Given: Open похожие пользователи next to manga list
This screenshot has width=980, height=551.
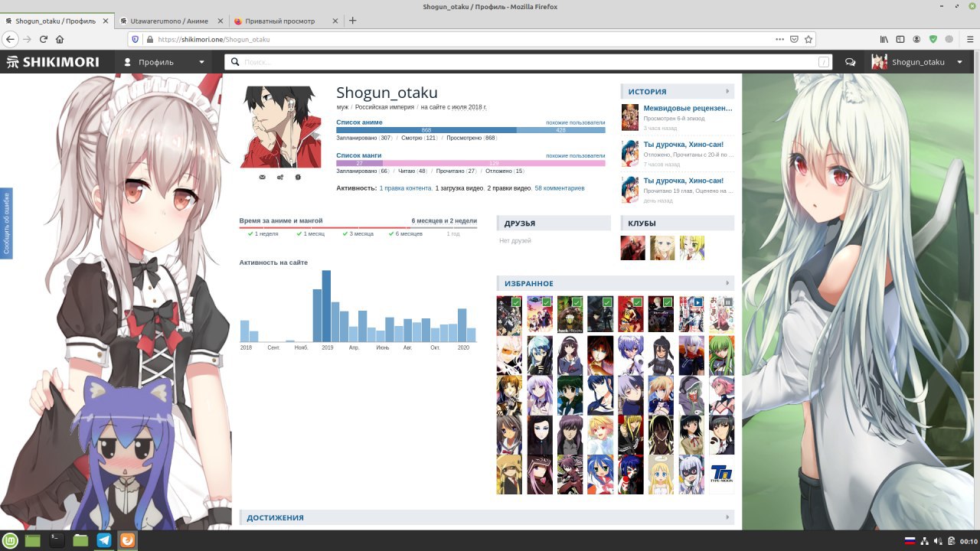Looking at the screenshot, I should 575,155.
